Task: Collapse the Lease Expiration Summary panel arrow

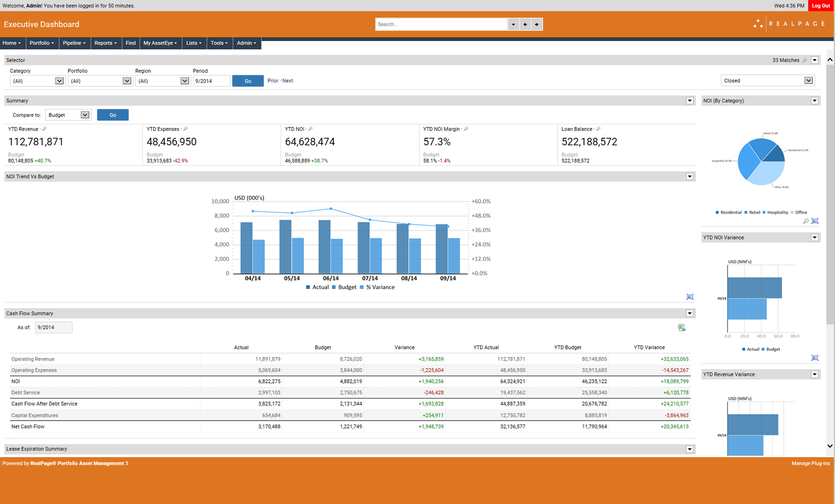Action: 690,449
